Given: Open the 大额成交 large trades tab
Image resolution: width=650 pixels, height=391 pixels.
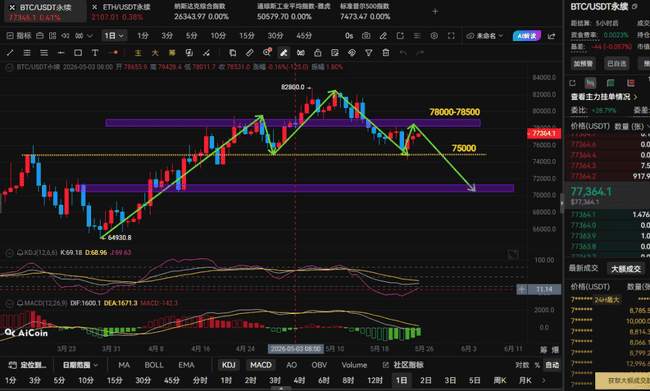Looking at the screenshot, I should click(x=626, y=269).
